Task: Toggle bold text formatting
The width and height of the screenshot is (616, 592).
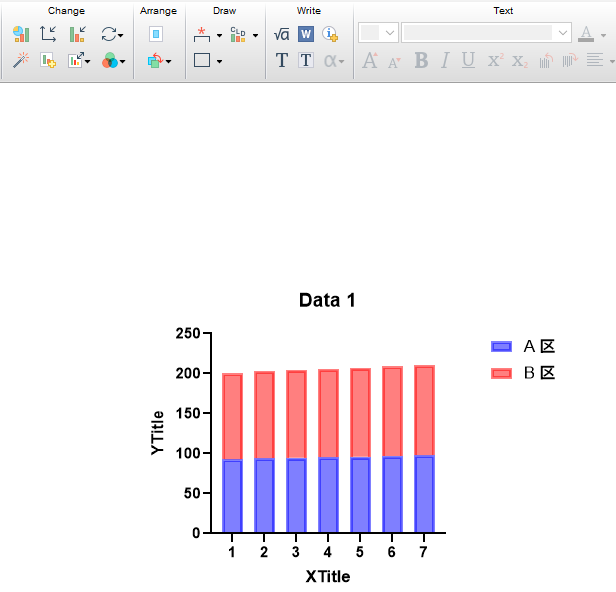Action: (421, 61)
